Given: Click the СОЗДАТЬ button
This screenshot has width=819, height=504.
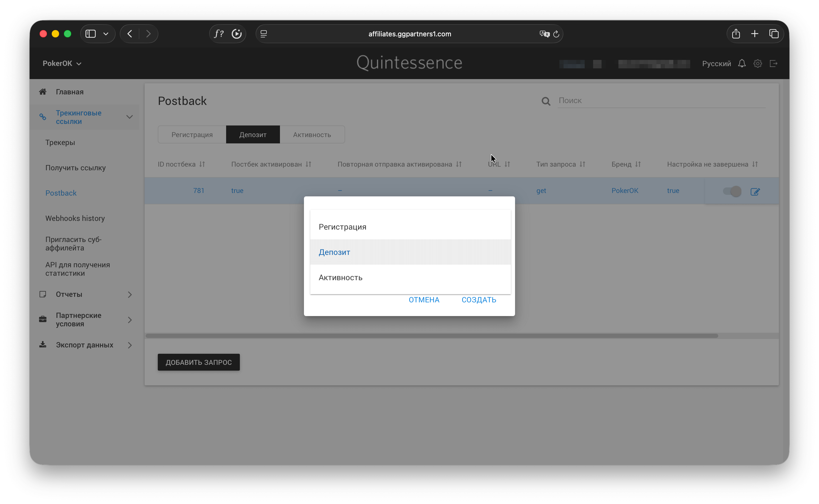Looking at the screenshot, I should pos(479,300).
